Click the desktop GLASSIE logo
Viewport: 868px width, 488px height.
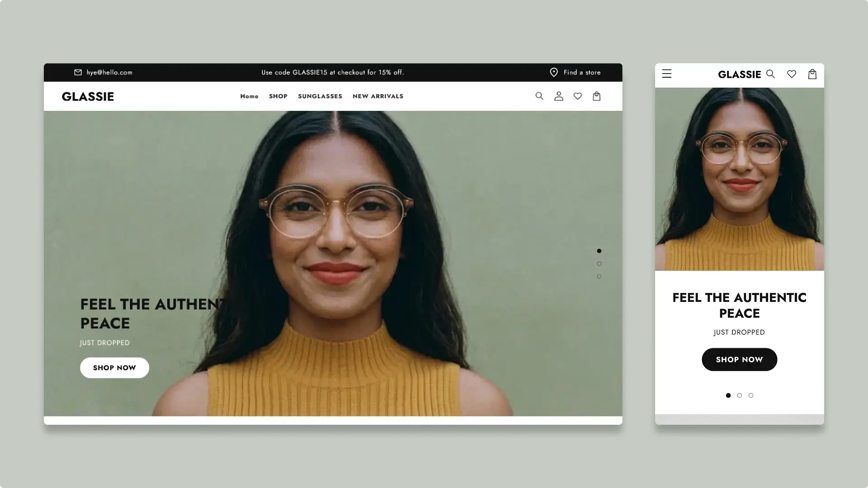(88, 96)
